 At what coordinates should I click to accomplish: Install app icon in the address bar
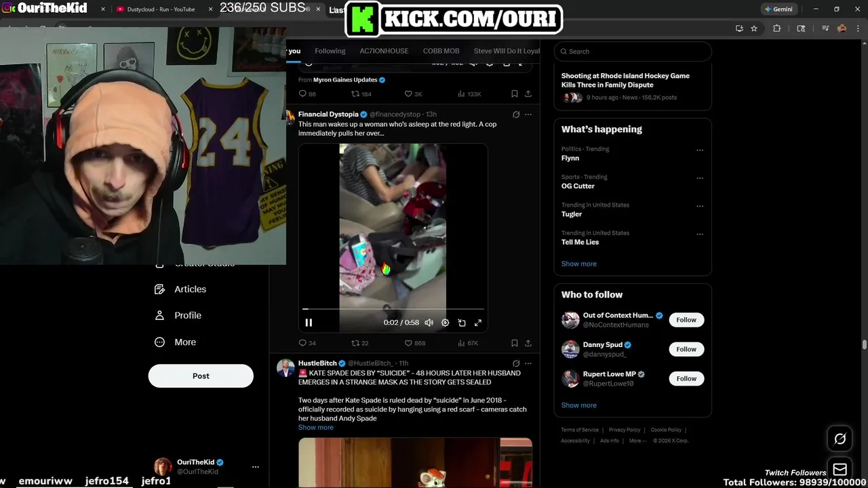point(739,28)
